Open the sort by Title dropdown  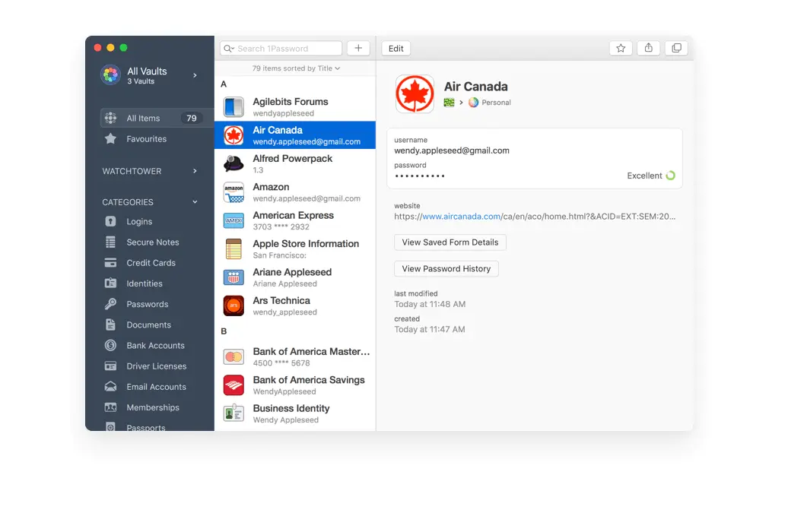click(296, 68)
